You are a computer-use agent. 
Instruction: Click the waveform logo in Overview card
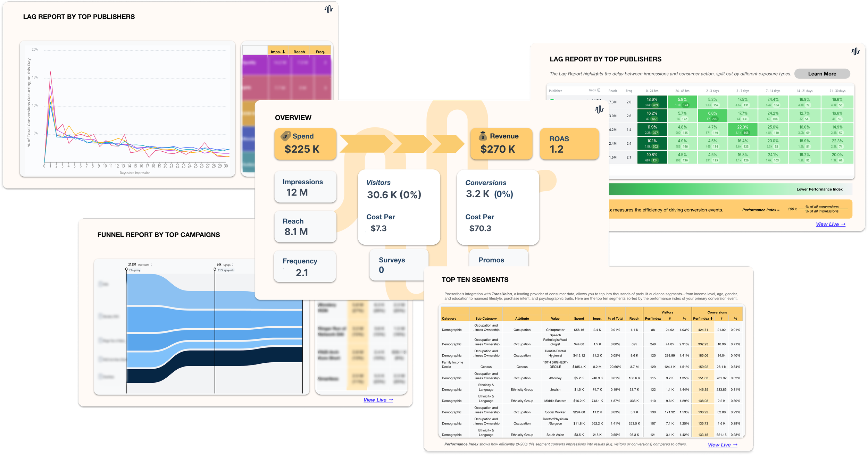tap(599, 110)
